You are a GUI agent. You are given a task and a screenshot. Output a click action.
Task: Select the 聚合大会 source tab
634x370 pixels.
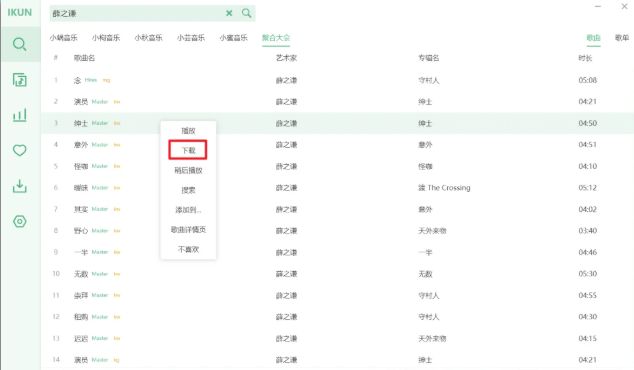pos(276,38)
